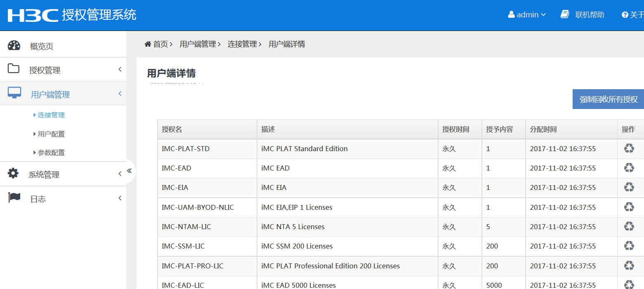Reclaim license via IMC-EIA recycle icon
644x289 pixels.
(x=629, y=187)
